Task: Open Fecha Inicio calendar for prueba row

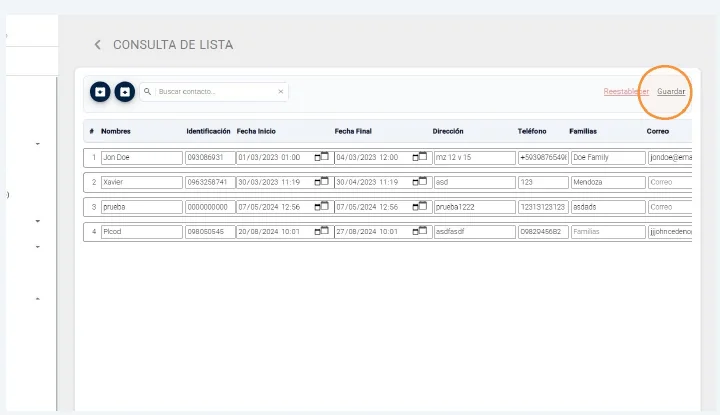Action: (x=321, y=206)
